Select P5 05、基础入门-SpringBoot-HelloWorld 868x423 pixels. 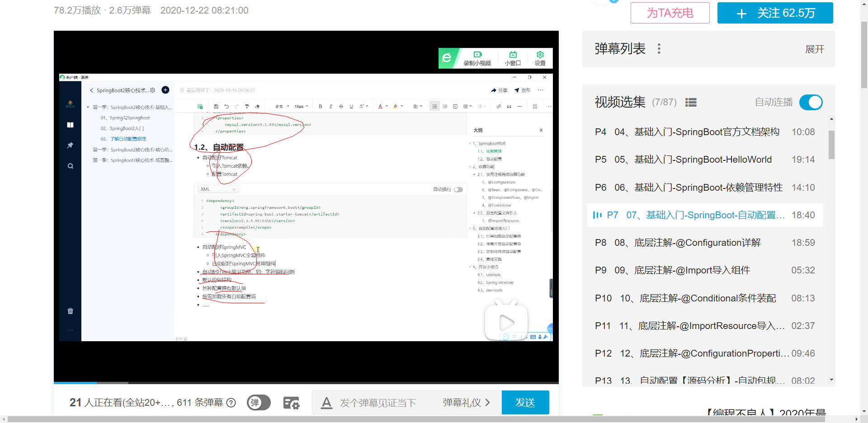tap(705, 160)
